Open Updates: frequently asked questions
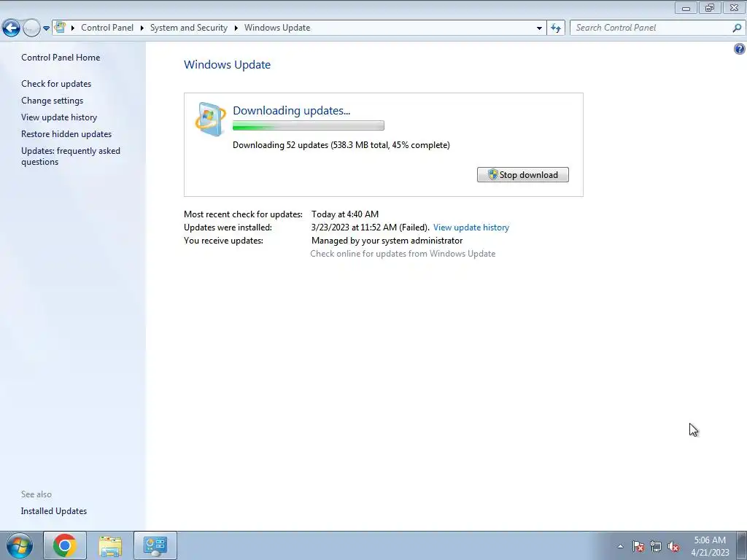 tap(71, 156)
